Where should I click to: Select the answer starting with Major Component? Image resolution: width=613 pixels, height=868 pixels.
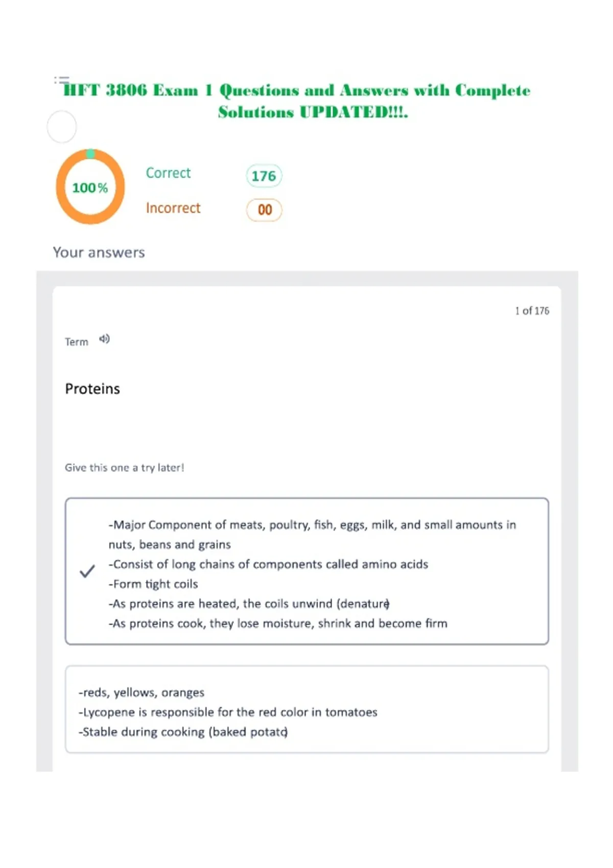[x=307, y=571]
